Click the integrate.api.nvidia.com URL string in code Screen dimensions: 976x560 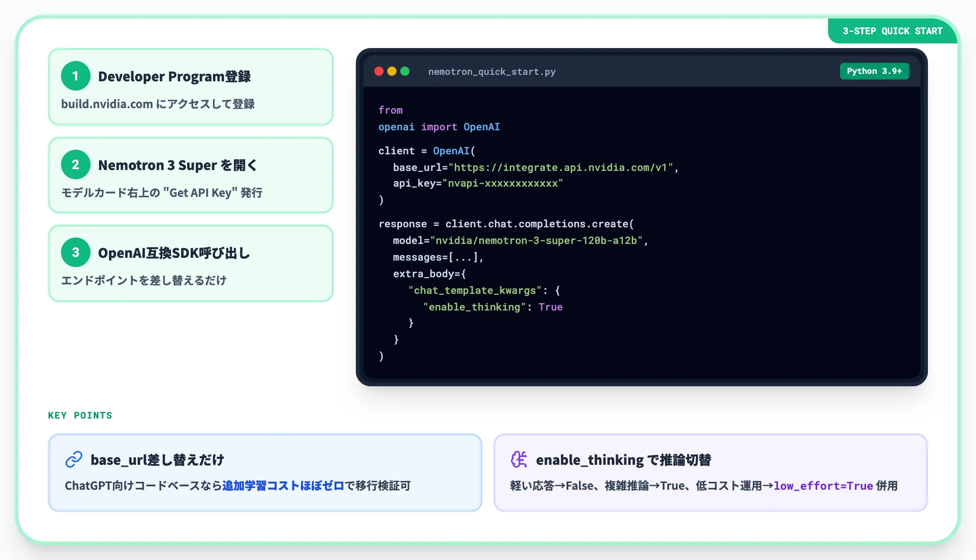pyautogui.click(x=561, y=167)
